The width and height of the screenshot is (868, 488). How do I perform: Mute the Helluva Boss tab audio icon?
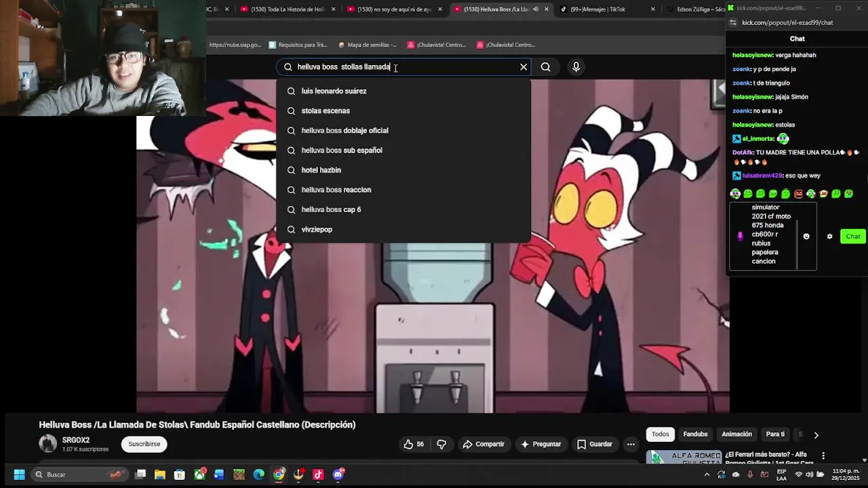[x=536, y=9]
